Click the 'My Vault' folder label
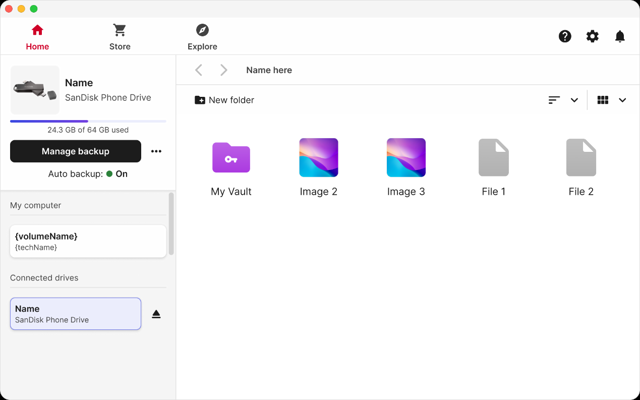 point(231,191)
